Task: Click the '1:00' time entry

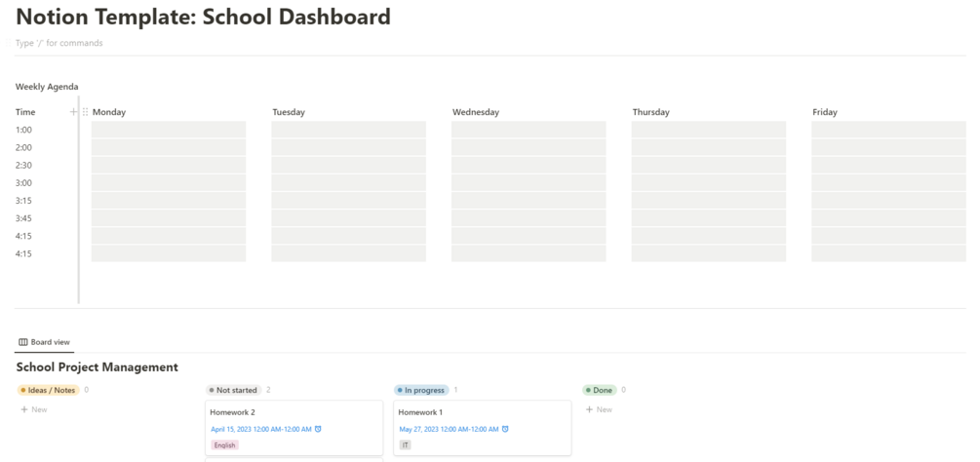Action: 23,130
